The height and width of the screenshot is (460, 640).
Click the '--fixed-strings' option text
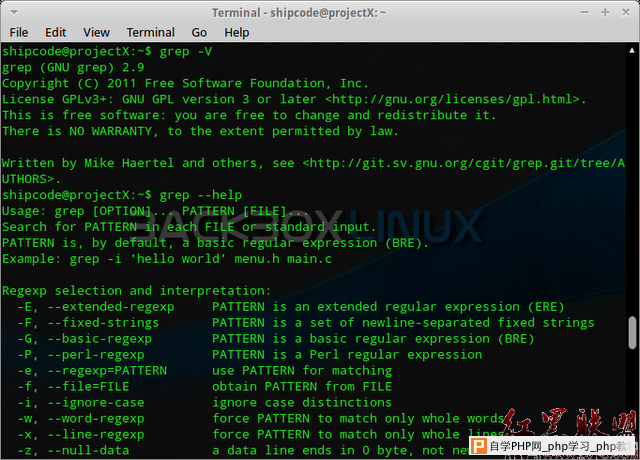point(103,323)
